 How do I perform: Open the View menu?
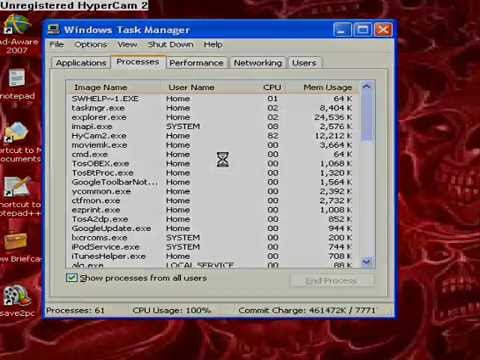tap(127, 44)
